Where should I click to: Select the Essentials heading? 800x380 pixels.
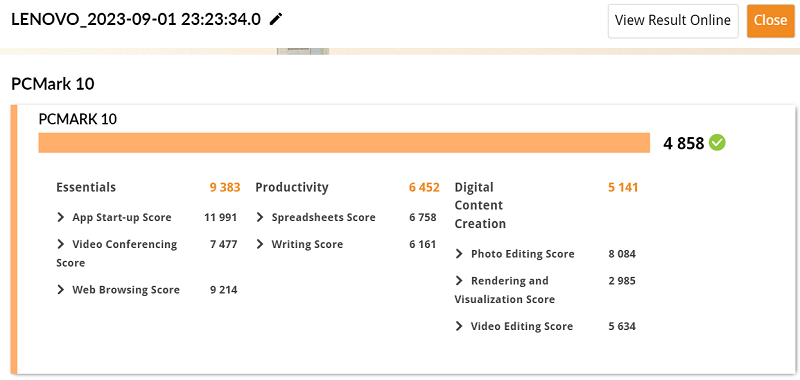click(86, 187)
